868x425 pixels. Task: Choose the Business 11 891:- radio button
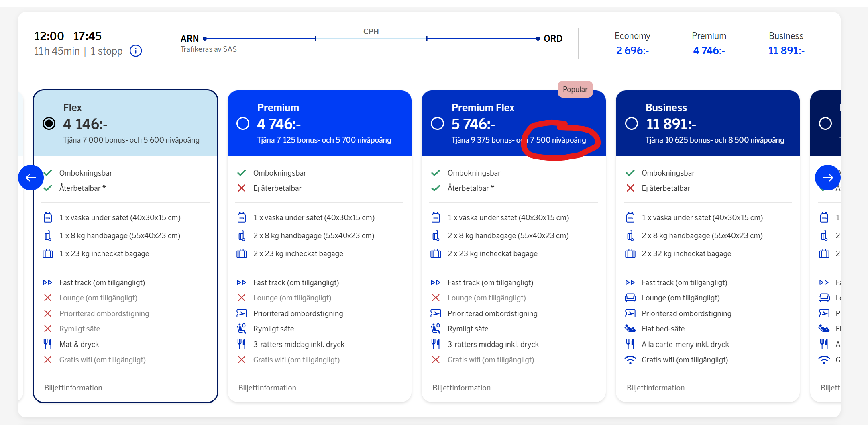(632, 123)
